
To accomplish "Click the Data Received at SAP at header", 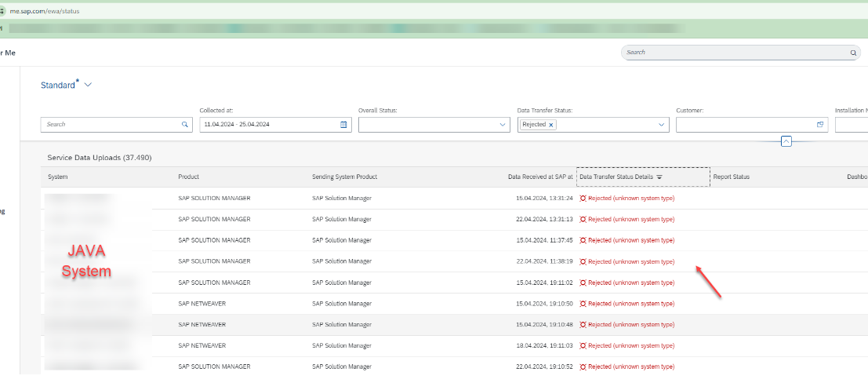I will tap(540, 177).
